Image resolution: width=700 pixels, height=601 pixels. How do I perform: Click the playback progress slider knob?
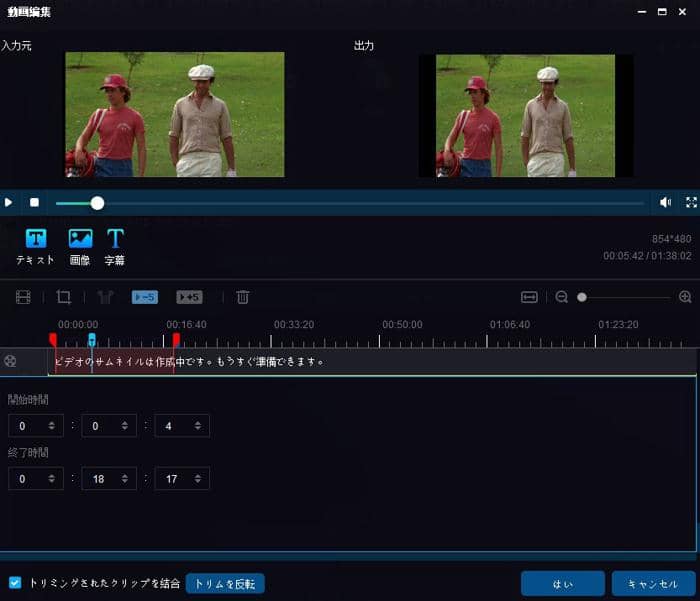pyautogui.click(x=97, y=203)
